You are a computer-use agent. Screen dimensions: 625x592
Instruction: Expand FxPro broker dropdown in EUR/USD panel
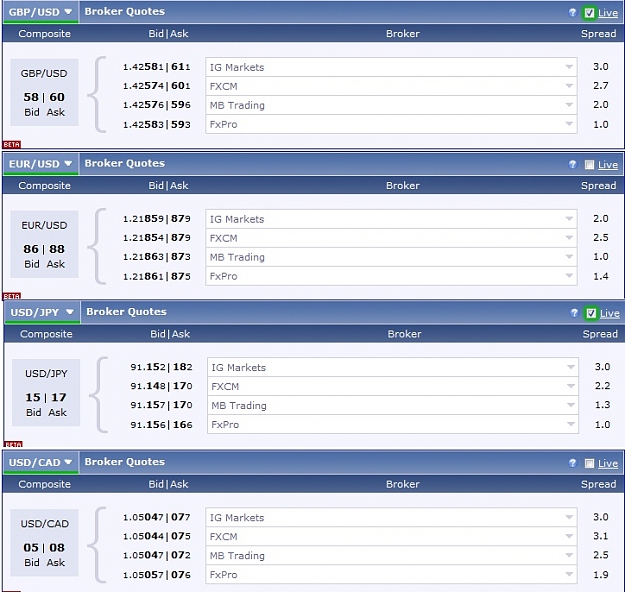point(391,276)
